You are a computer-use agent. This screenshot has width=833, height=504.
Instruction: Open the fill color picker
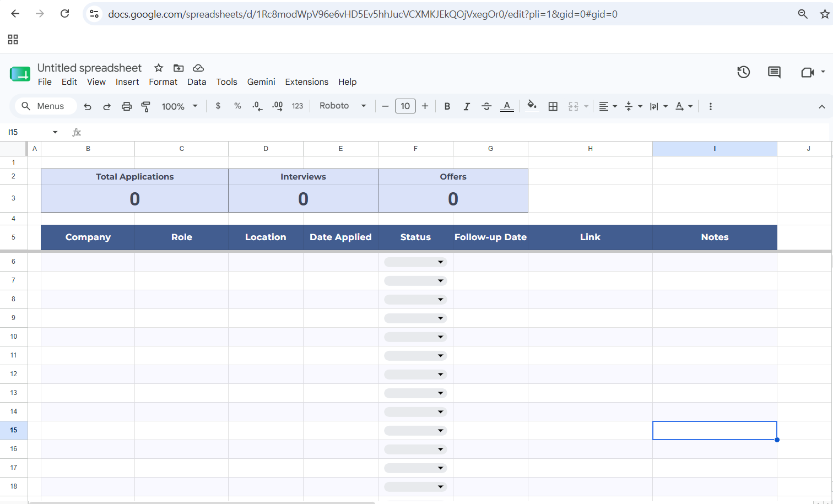coord(532,106)
